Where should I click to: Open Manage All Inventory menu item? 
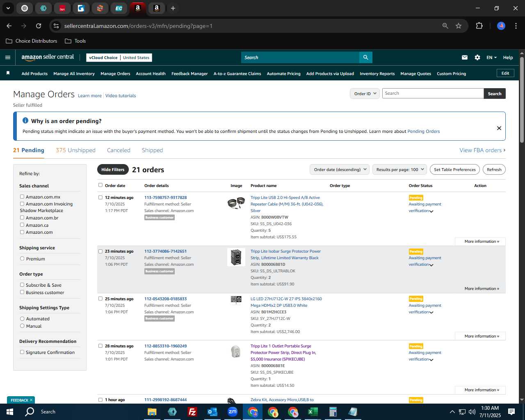pyautogui.click(x=74, y=74)
